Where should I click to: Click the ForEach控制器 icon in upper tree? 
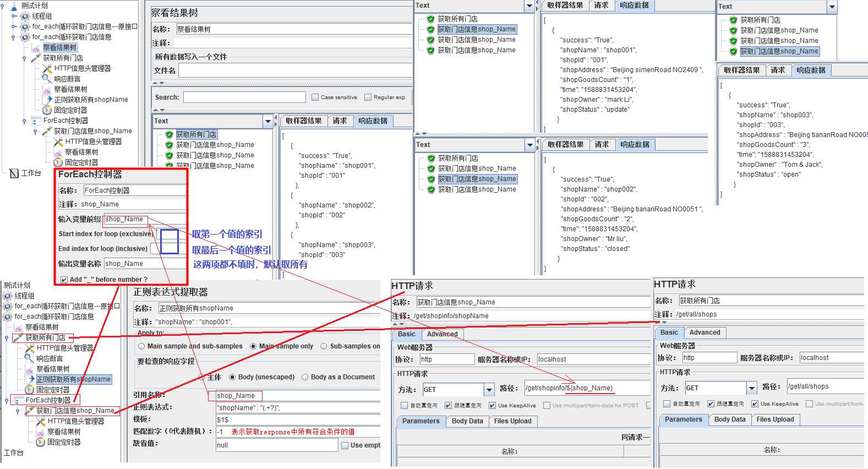click(x=36, y=121)
